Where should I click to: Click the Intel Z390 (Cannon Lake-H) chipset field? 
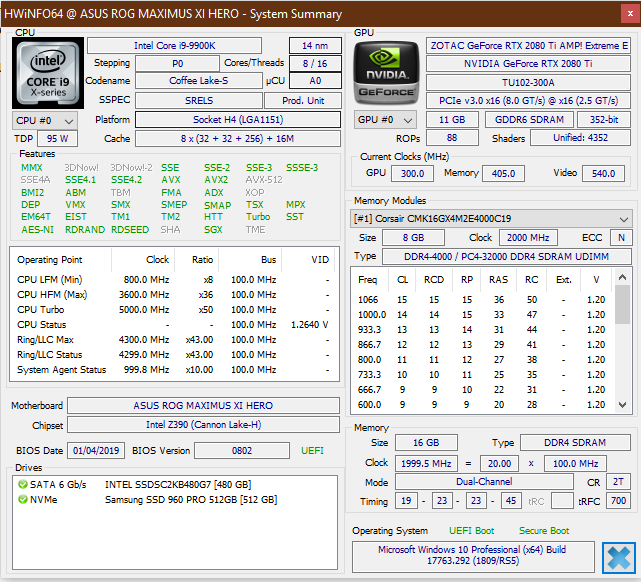click(x=203, y=425)
